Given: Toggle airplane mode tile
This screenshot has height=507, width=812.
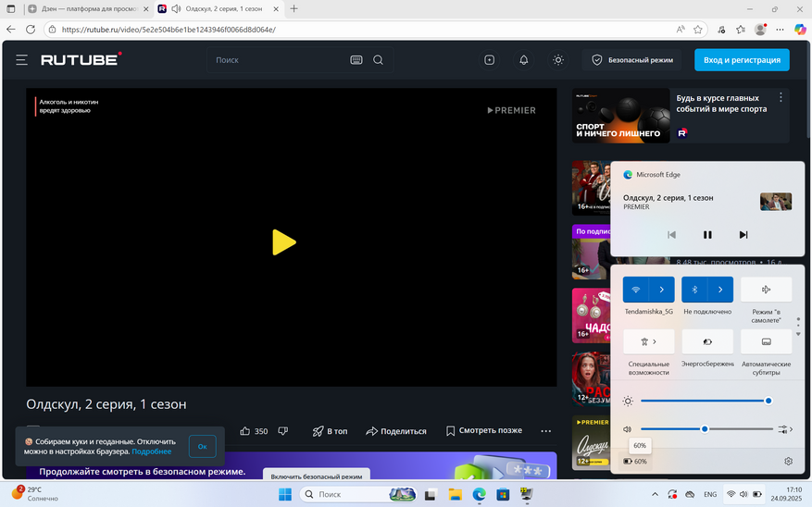Looking at the screenshot, I should tap(766, 290).
